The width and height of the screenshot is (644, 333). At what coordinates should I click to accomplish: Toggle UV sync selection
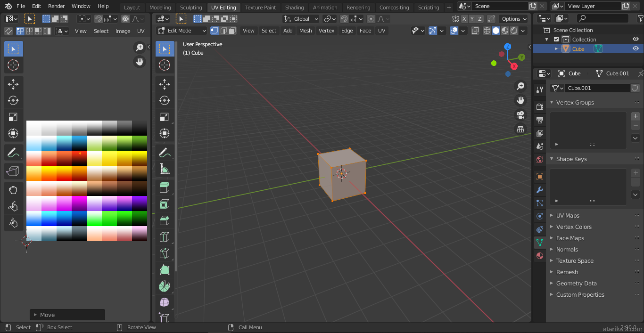tap(8, 31)
